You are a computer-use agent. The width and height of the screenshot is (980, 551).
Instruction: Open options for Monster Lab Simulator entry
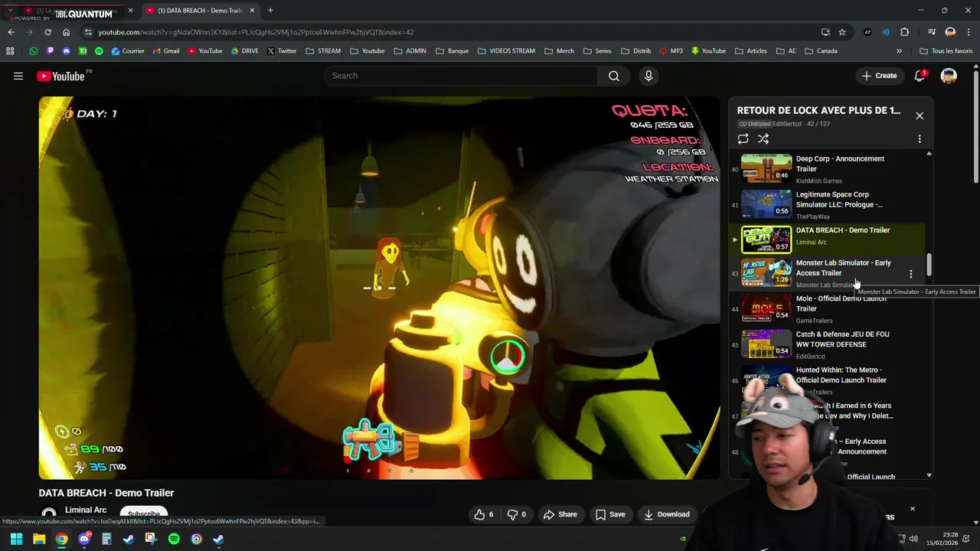(910, 274)
